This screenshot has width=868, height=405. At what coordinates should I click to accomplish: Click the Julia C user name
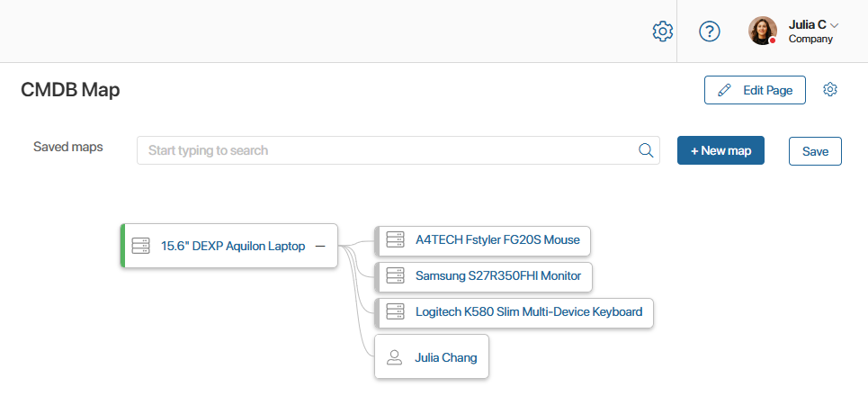[x=807, y=25]
